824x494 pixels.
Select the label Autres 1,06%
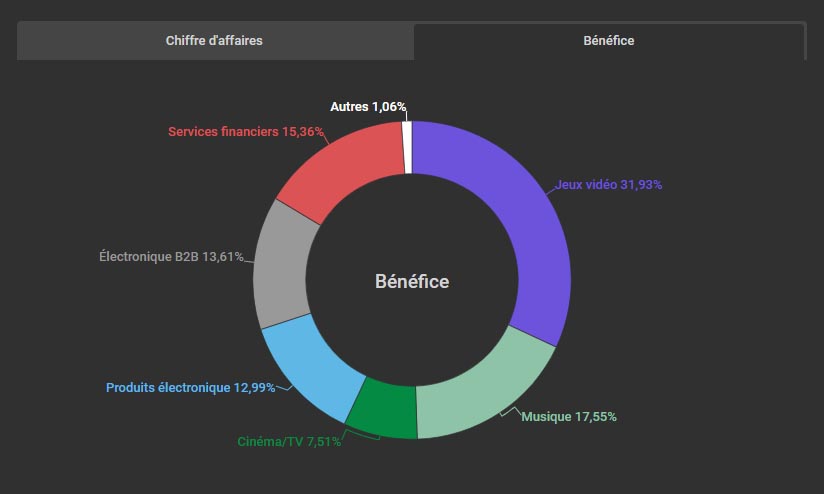(x=368, y=107)
